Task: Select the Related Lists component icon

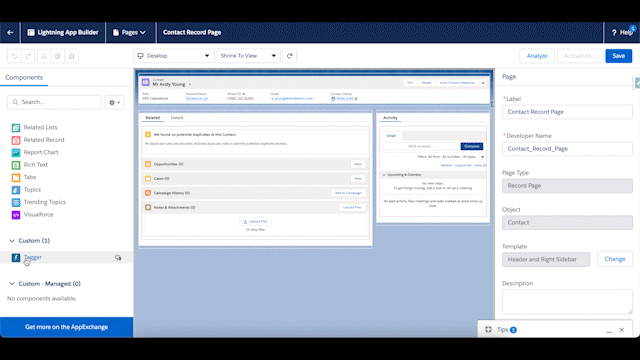Action: tap(16, 128)
